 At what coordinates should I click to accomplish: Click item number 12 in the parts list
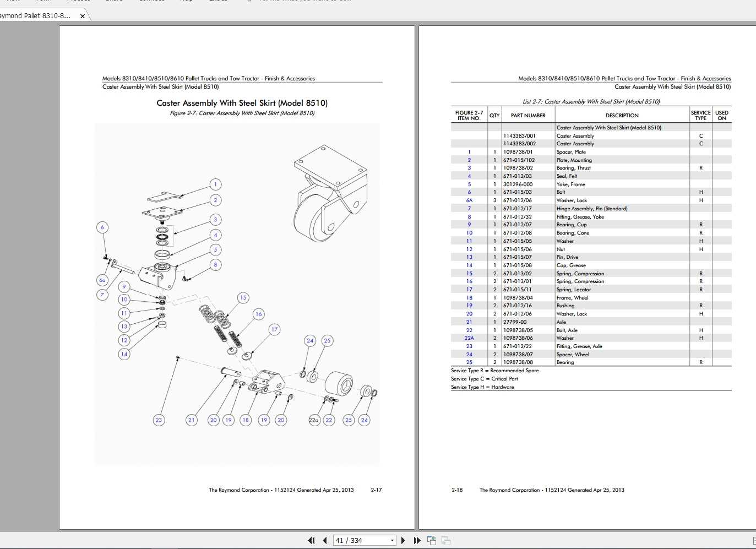[469, 249]
